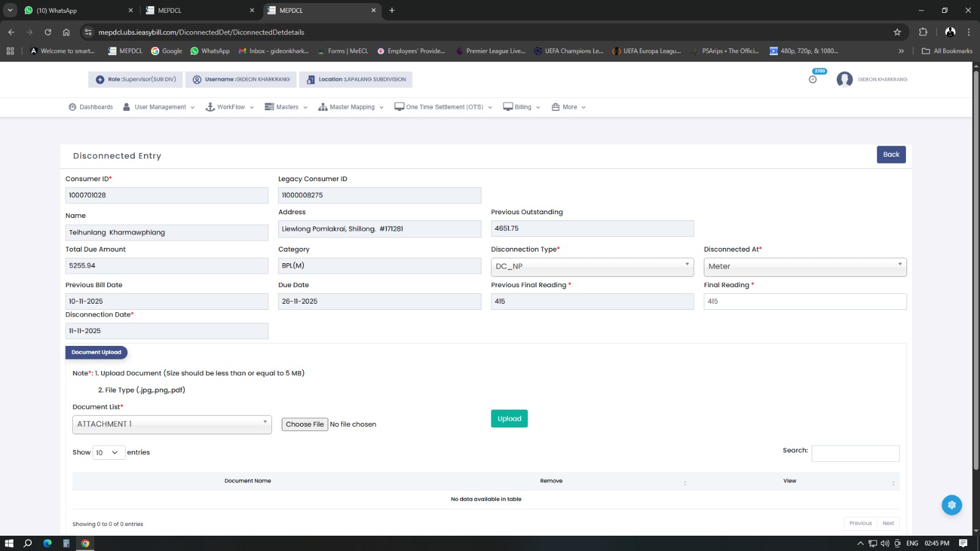Expand the Disconnected At dropdown
Viewport: 980px width, 551px height.
[804, 266]
